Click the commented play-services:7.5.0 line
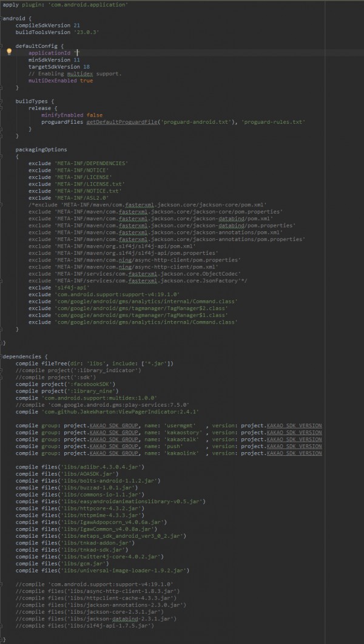 click(x=103, y=405)
